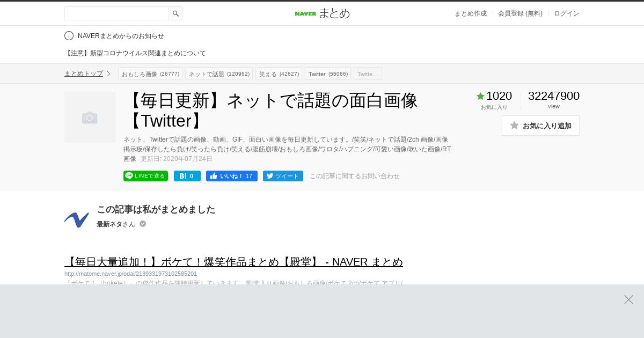Open the NAVER まとめ logo homepage

pyautogui.click(x=322, y=13)
